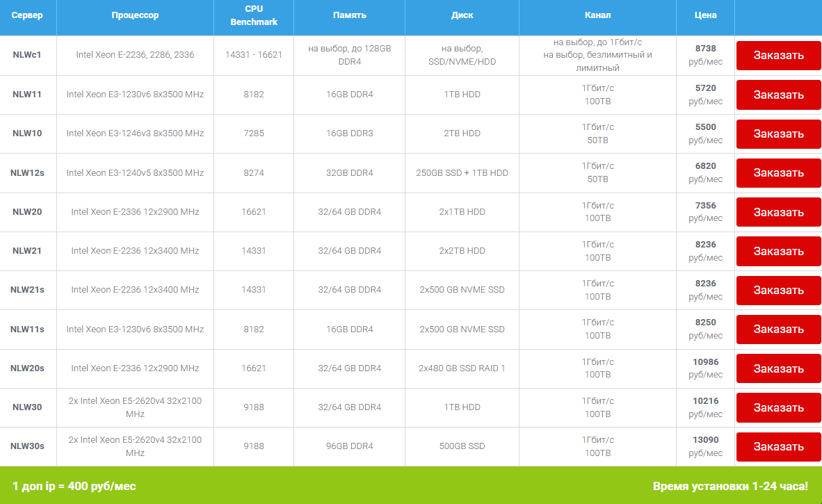Order the NLW11s server

pyautogui.click(x=778, y=330)
